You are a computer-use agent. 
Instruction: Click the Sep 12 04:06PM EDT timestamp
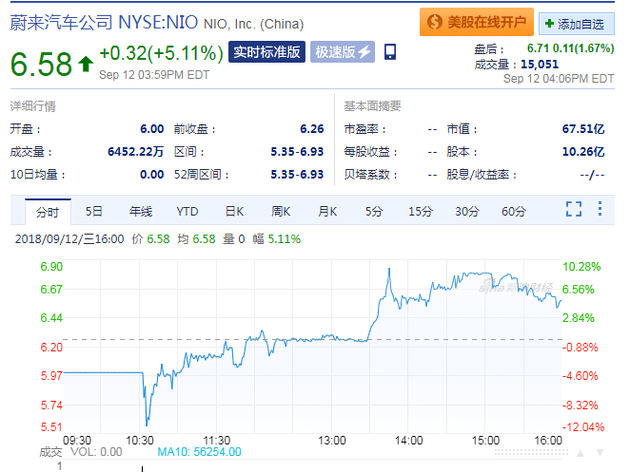pyautogui.click(x=558, y=79)
